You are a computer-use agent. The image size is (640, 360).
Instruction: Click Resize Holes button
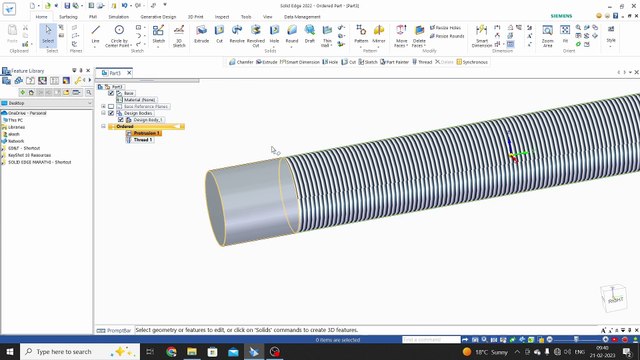pos(445,28)
